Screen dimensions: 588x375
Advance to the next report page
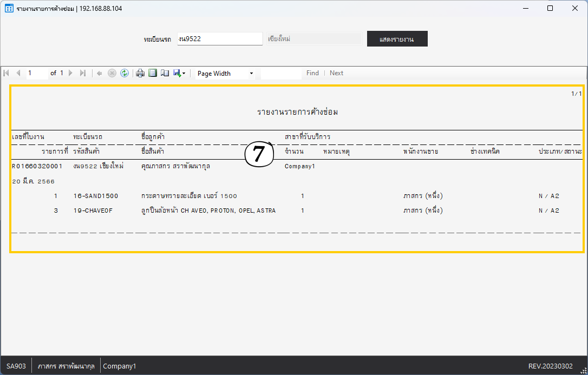tap(70, 73)
